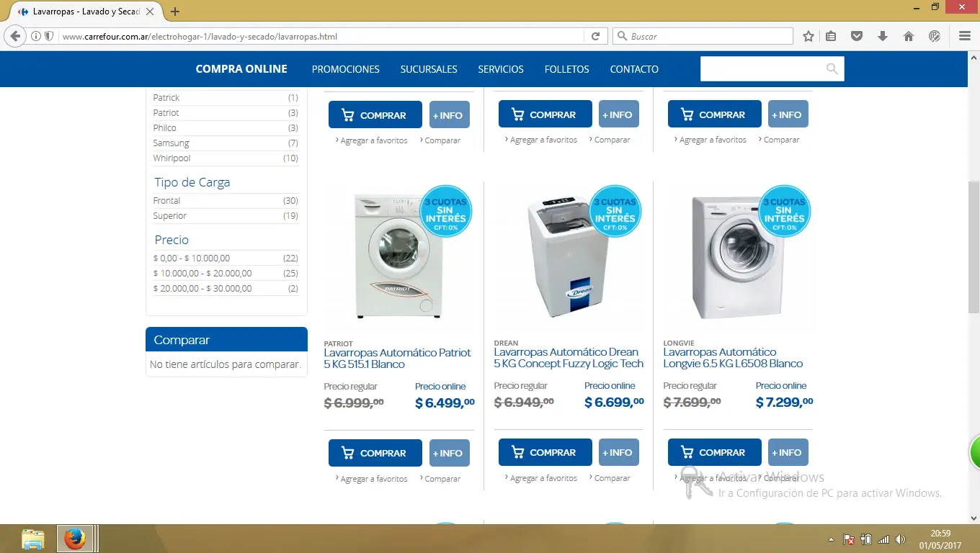
Task: Open a new tab with the plus button
Action: tap(175, 12)
